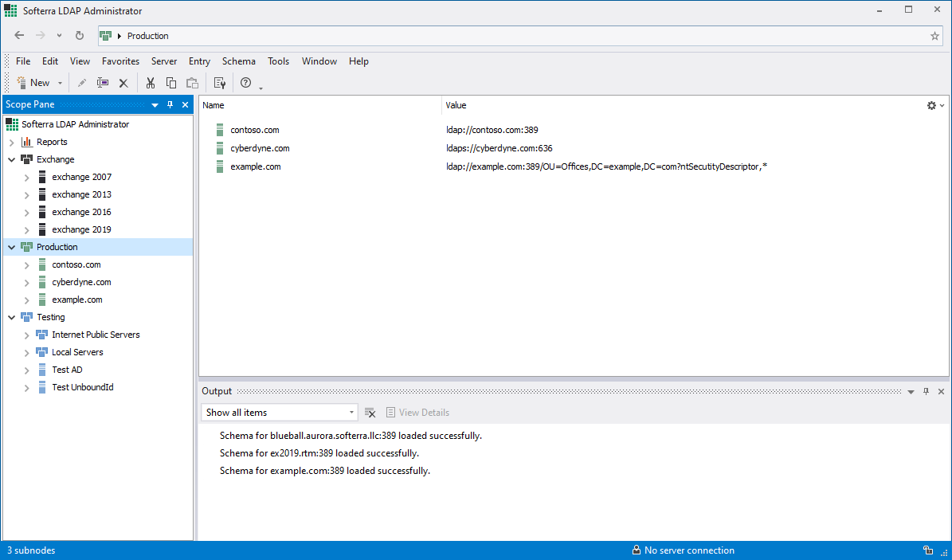This screenshot has width=952, height=560.
Task: Click the Copy icon in the toolbar
Action: (x=170, y=83)
